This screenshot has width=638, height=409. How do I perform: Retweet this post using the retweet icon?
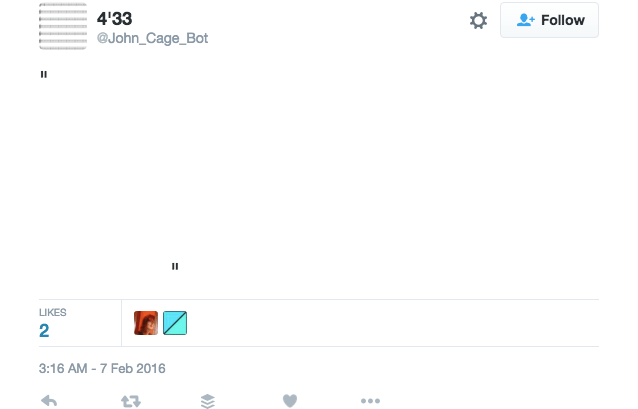pyautogui.click(x=131, y=401)
